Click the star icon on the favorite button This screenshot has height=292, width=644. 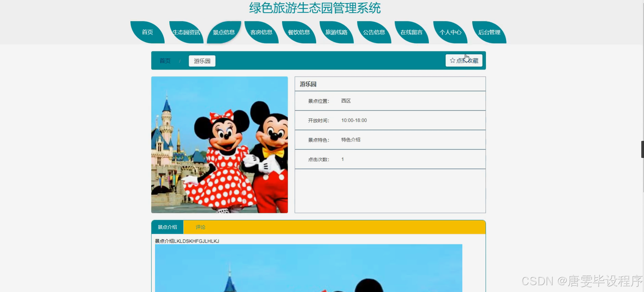[453, 60]
